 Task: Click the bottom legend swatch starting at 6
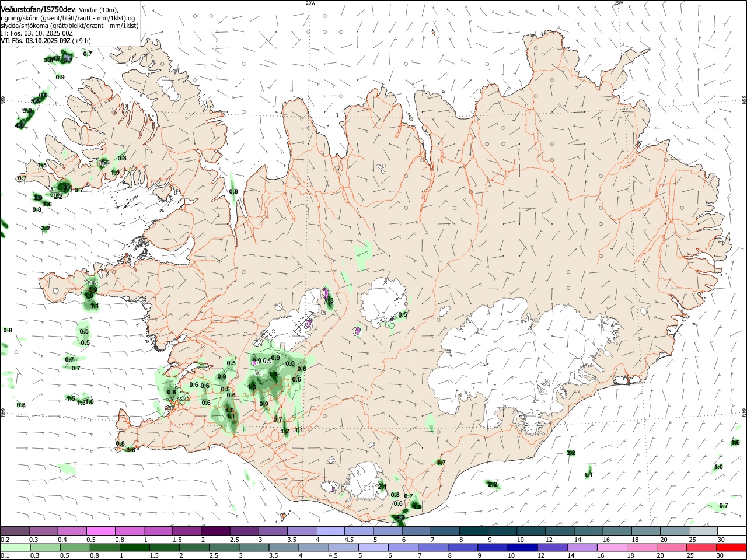pyautogui.click(x=403, y=547)
